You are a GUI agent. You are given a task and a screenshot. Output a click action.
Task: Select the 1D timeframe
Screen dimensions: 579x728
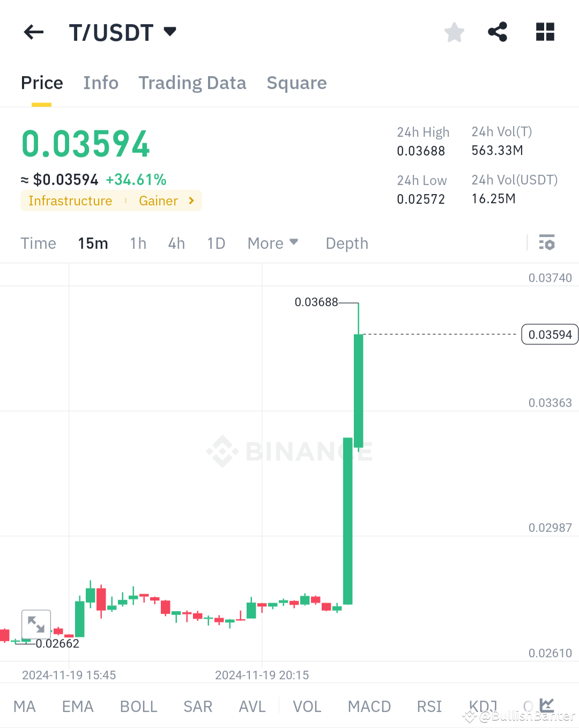click(x=216, y=243)
